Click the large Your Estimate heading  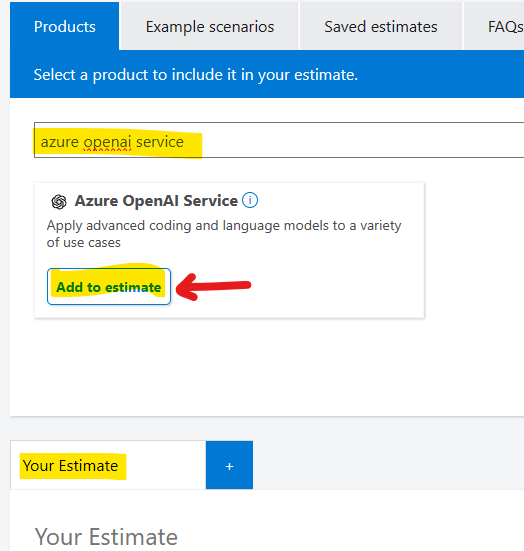click(x=106, y=536)
